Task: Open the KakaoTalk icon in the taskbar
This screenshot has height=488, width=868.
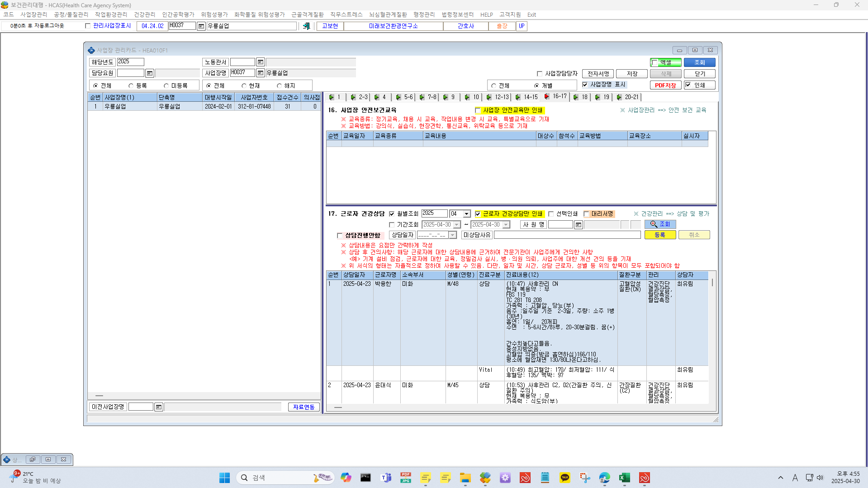Action: 565,478
